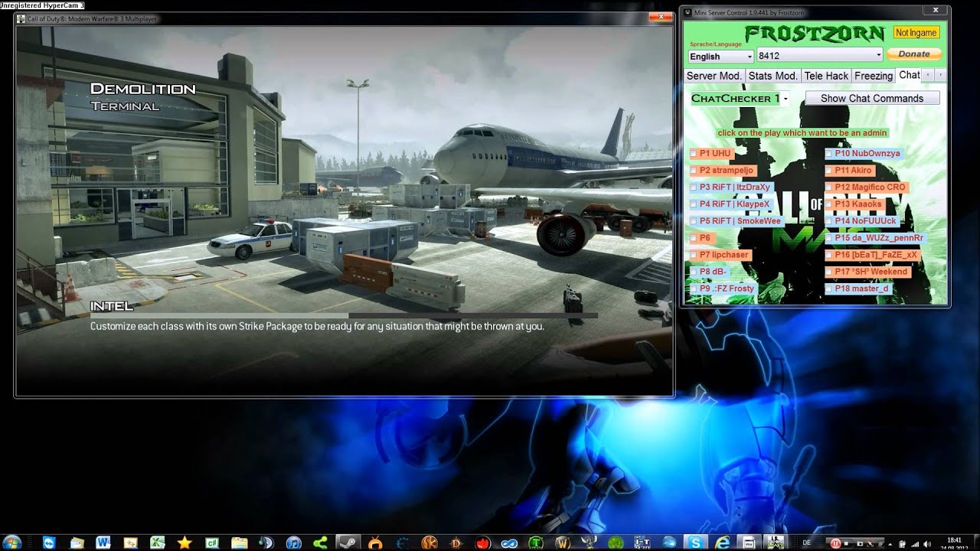Tick the P13 Kaaoks checkbox

click(829, 204)
